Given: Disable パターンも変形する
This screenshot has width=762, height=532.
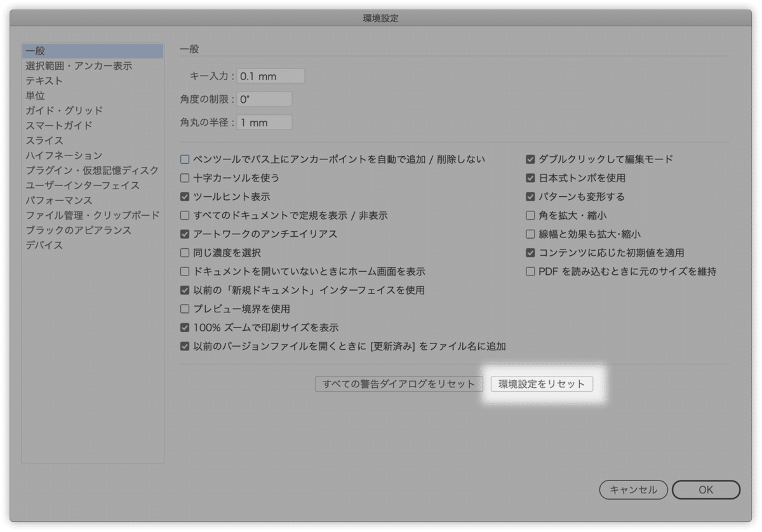Looking at the screenshot, I should tap(530, 197).
